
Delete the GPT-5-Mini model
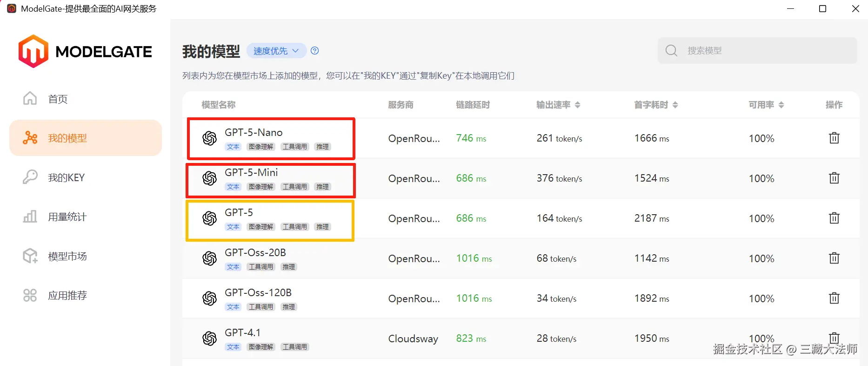coord(834,178)
